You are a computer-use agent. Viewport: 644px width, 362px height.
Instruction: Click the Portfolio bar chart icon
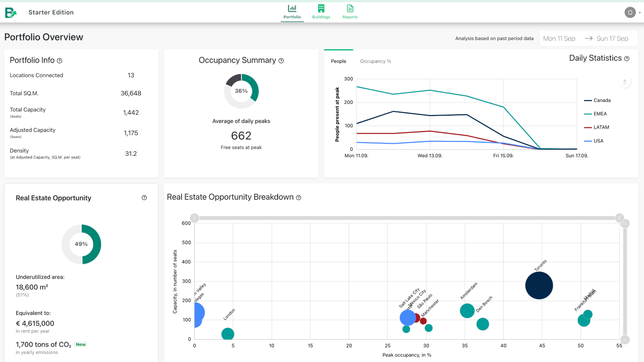(292, 8)
